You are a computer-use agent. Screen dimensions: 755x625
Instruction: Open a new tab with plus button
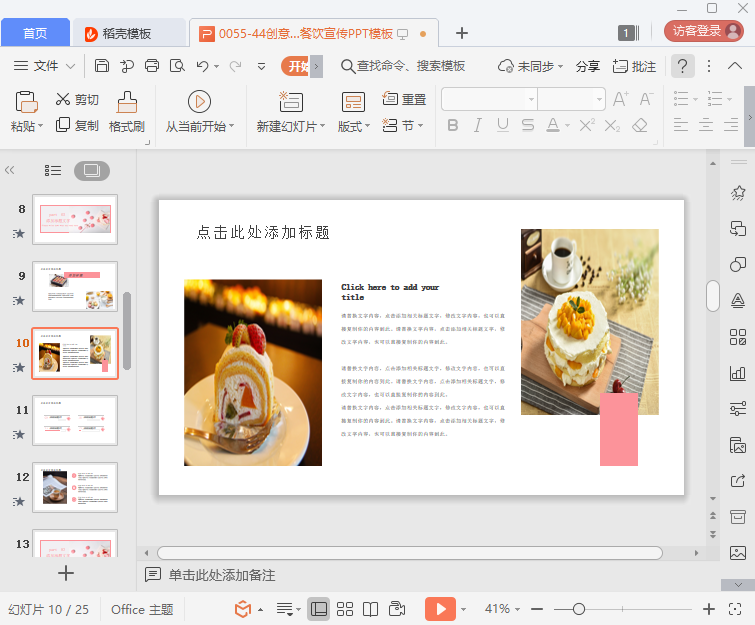[x=462, y=33]
